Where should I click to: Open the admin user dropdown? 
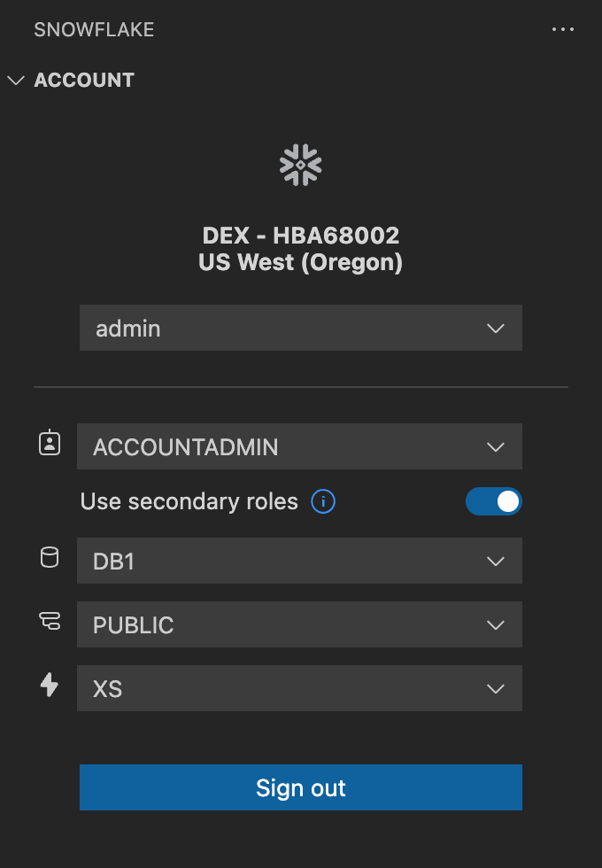(300, 328)
